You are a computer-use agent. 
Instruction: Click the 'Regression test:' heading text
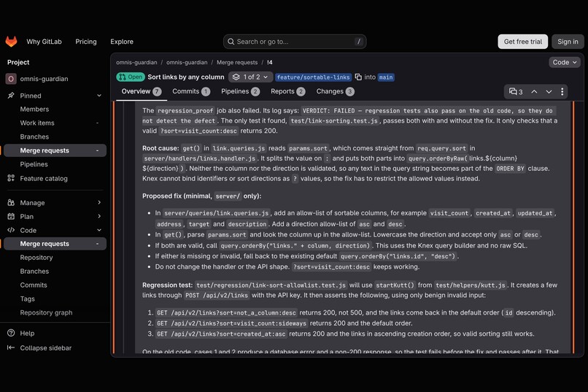[x=167, y=285]
